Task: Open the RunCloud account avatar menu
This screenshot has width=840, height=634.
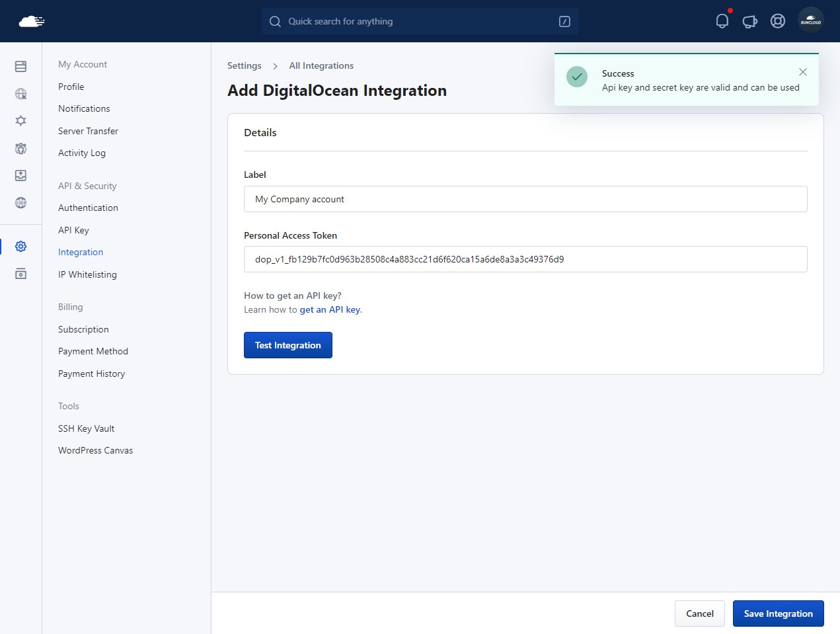Action: pos(811,20)
